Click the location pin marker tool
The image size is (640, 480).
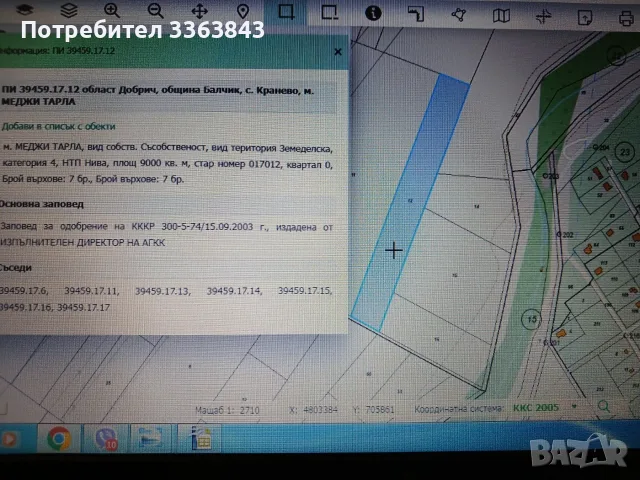243,11
